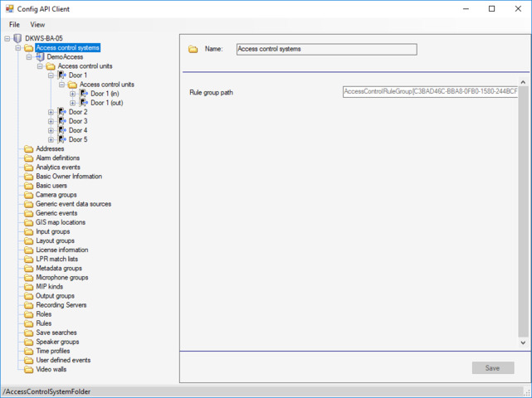Click the Camera groups folder icon
Screen dimensions: 532x398
tap(29, 195)
